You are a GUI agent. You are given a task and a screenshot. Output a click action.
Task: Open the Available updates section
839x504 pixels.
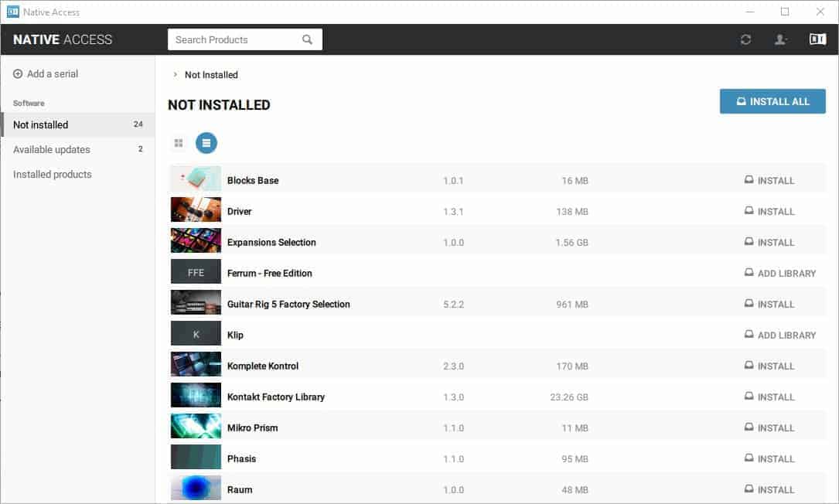(x=52, y=149)
